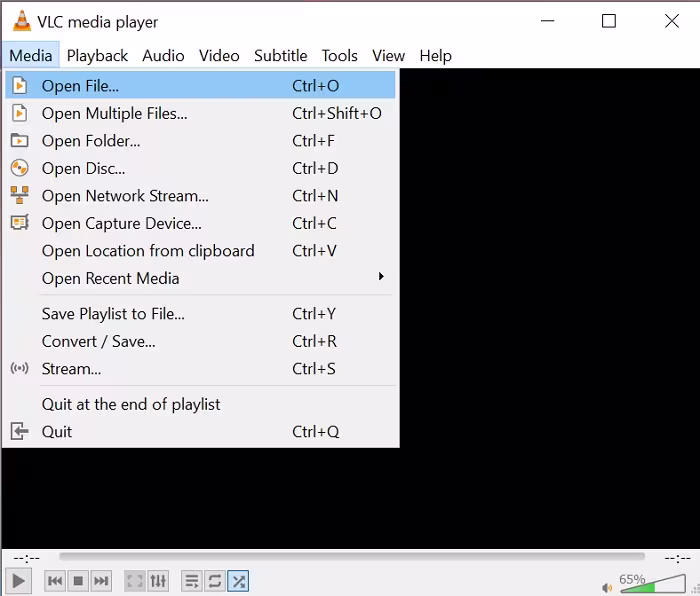This screenshot has height=596, width=700.
Task: Toggle Quit at the end of playlist
Action: [200, 404]
